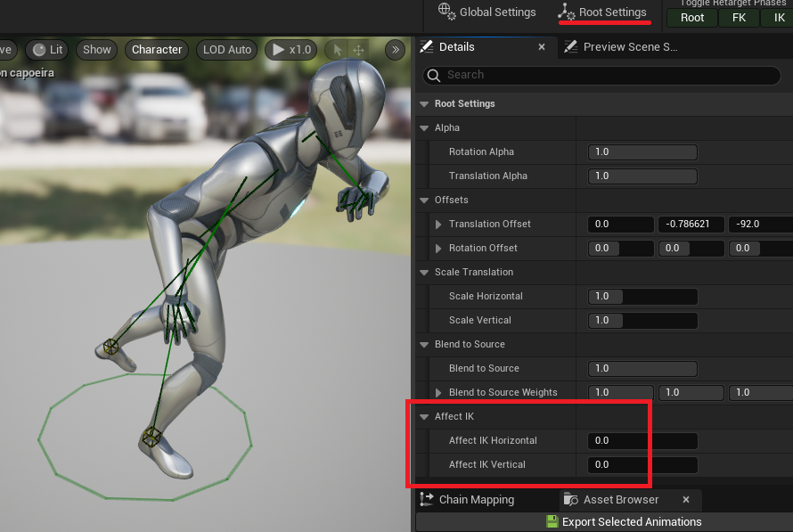The height and width of the screenshot is (532, 793).
Task: Click the green save icon on Export
Action: click(x=552, y=522)
